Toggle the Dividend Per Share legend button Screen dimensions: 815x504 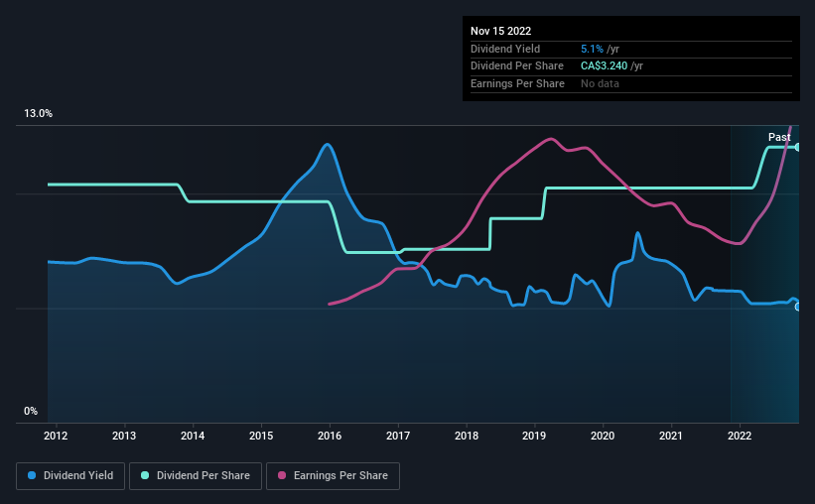point(196,475)
